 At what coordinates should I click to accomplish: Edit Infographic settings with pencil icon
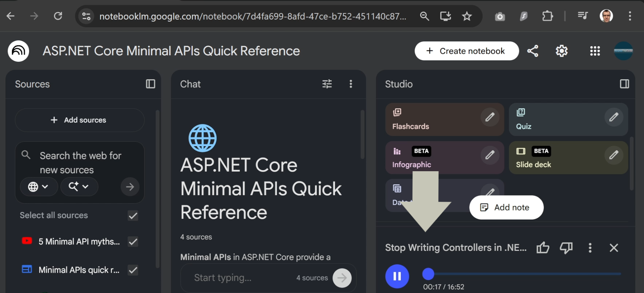pyautogui.click(x=490, y=155)
